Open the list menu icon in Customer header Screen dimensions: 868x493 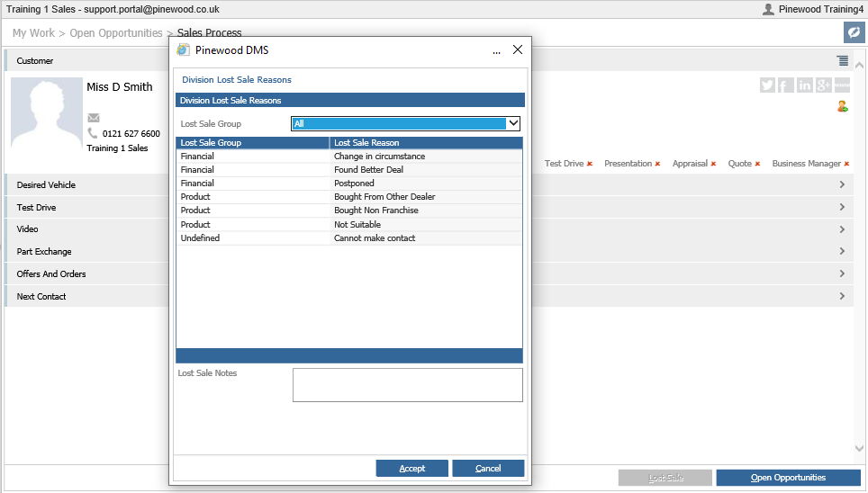click(843, 60)
